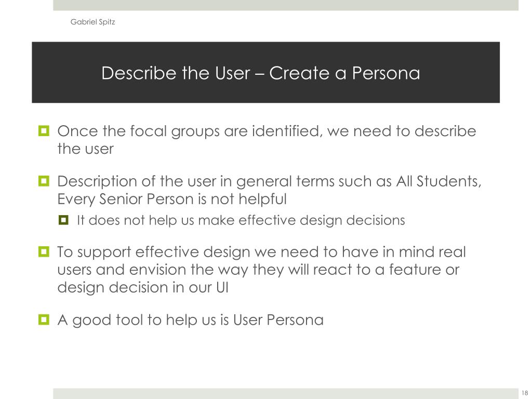Click the slide number 18
Image resolution: width=532 pixels, height=399 pixels.
tap(525, 393)
